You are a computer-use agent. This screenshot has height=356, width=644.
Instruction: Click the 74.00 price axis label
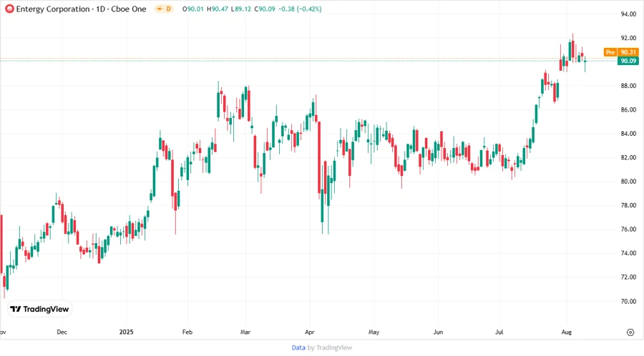pyautogui.click(x=628, y=253)
